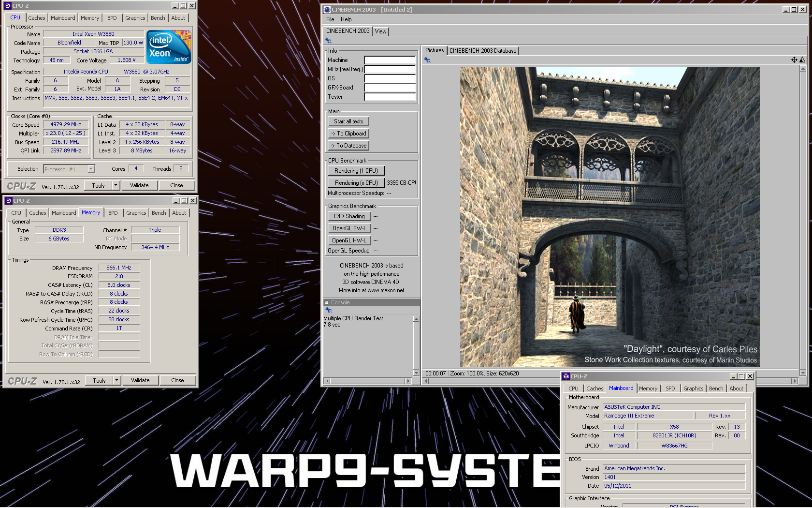Click the OS input field

coord(390,78)
